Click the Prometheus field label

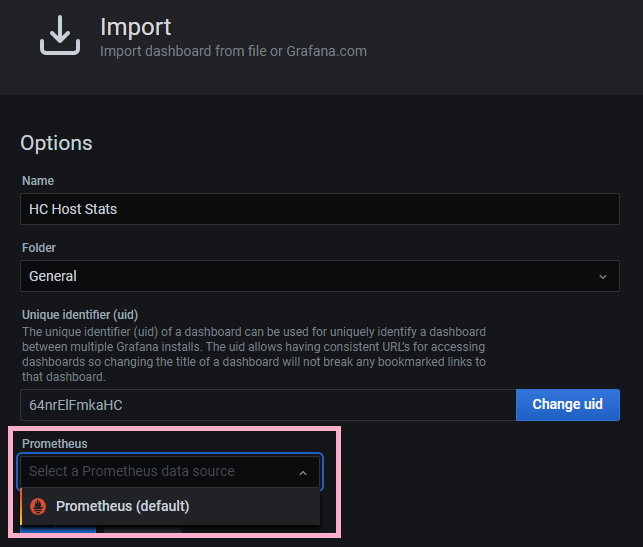(x=52, y=443)
